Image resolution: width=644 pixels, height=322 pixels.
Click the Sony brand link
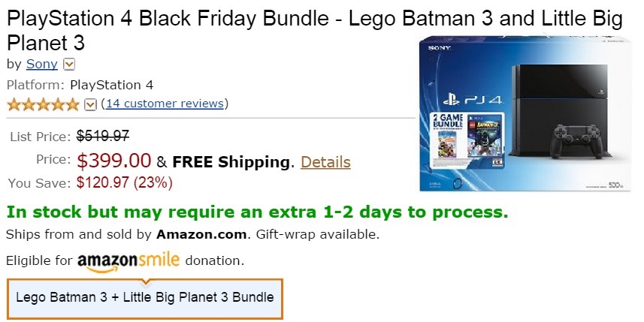point(41,65)
